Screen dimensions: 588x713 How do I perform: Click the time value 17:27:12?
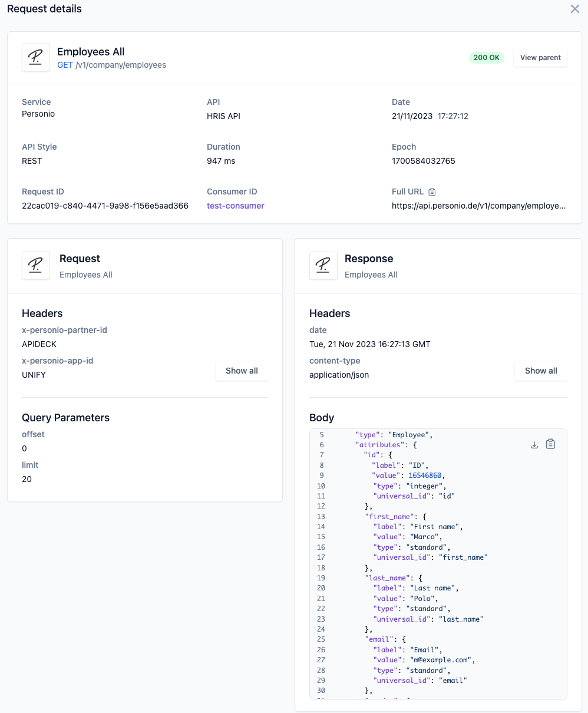click(453, 116)
